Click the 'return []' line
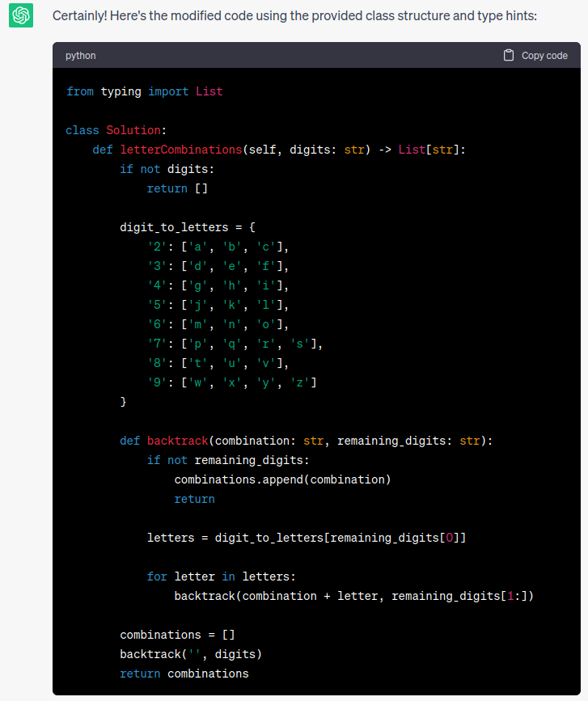588x701 pixels. click(177, 188)
